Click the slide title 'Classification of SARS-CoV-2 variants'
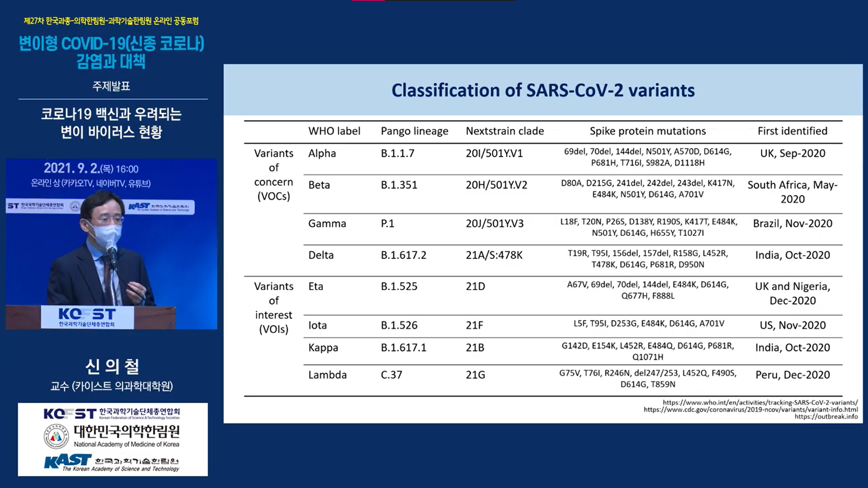 tap(543, 90)
